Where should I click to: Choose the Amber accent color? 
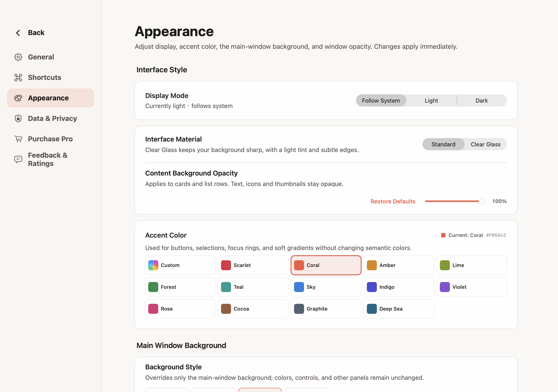click(x=399, y=265)
